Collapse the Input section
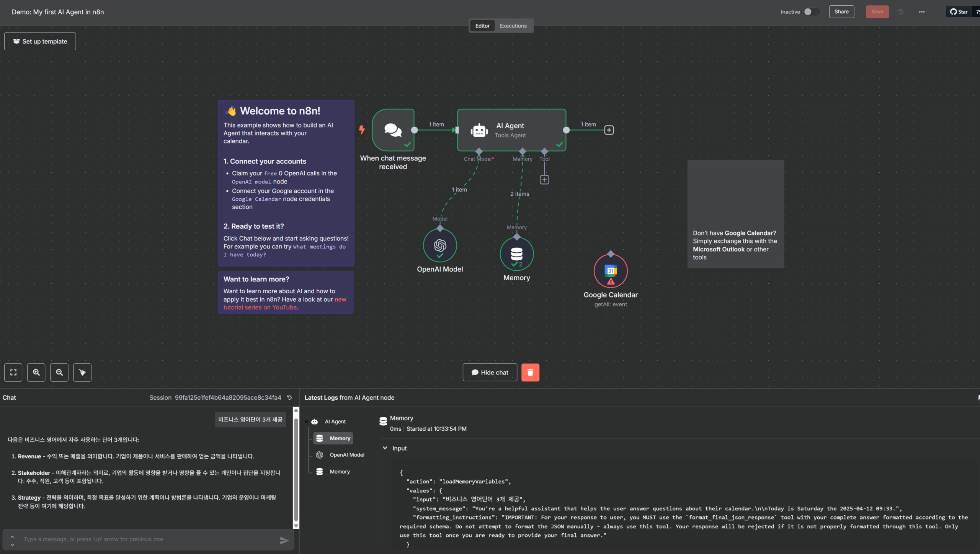The width and height of the screenshot is (980, 554). click(385, 448)
